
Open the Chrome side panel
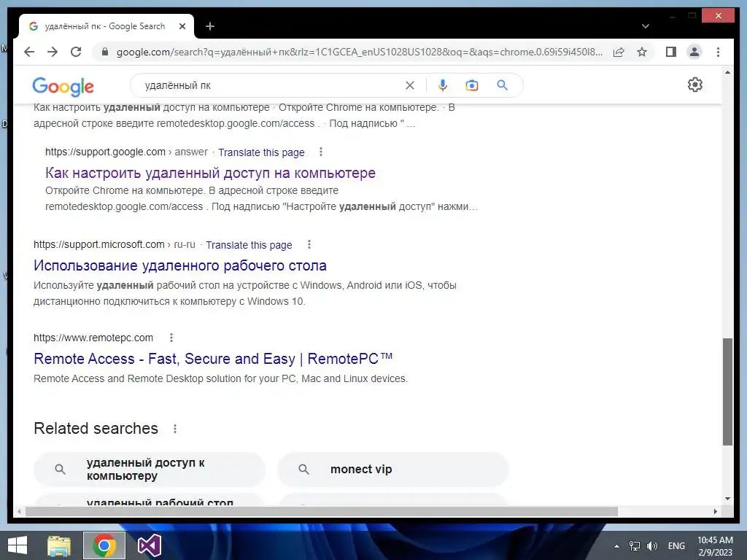[671, 52]
